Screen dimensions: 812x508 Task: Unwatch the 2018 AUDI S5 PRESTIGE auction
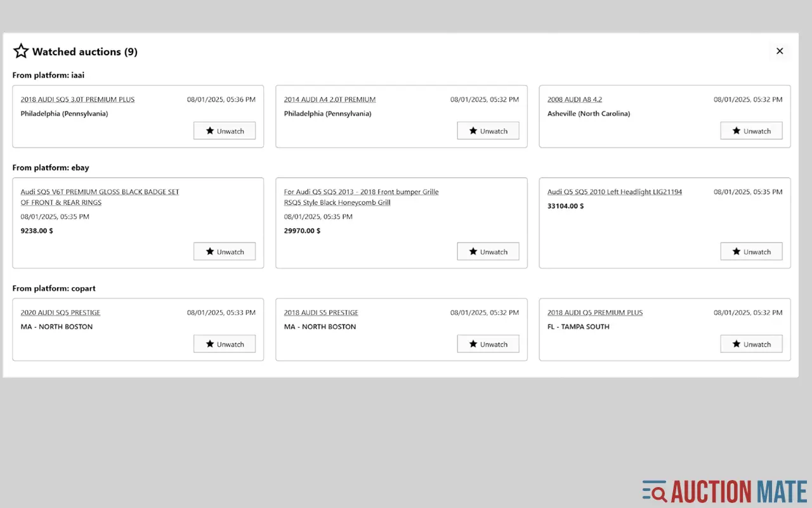tap(488, 344)
